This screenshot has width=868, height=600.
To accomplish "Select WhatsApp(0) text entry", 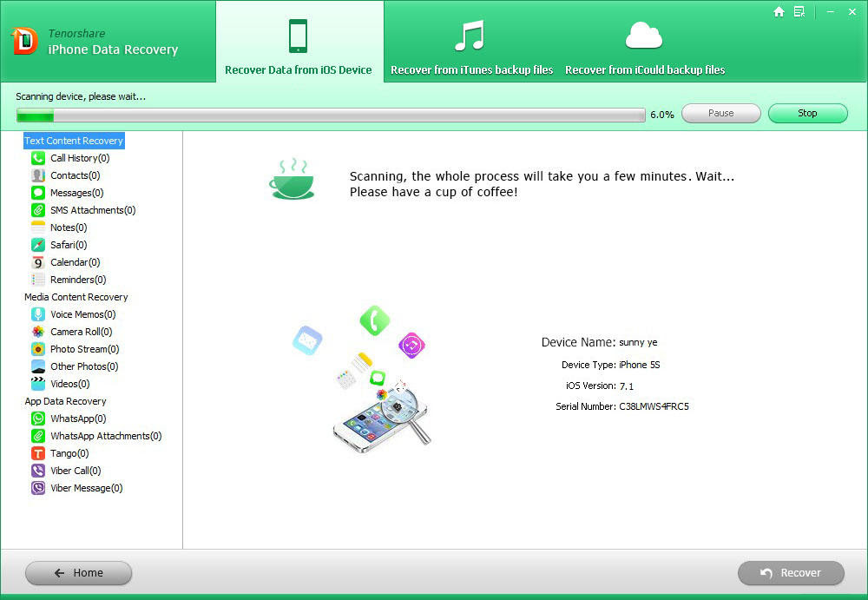I will tap(78, 419).
